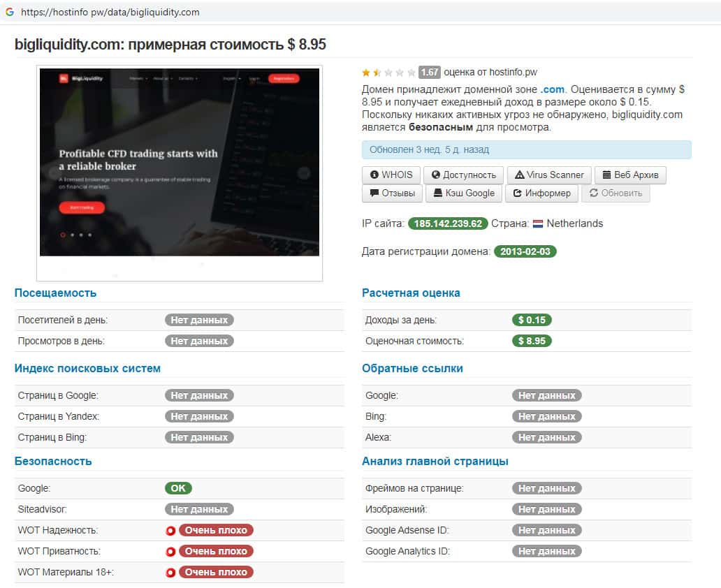Click the Индекс поисковых систем heading
The width and height of the screenshot is (721, 588).
coord(87,368)
